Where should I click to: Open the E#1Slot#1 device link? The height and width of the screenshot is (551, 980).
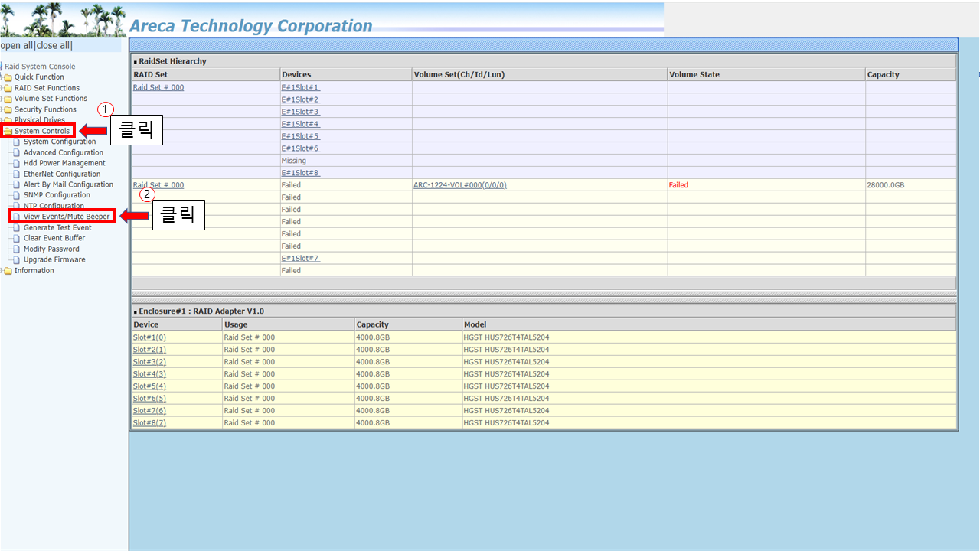pos(301,87)
